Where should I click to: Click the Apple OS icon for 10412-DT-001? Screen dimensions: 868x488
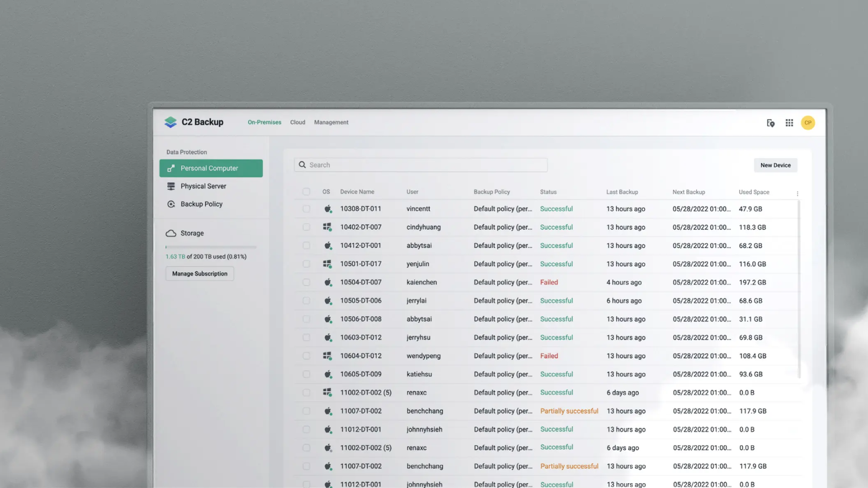(x=328, y=245)
